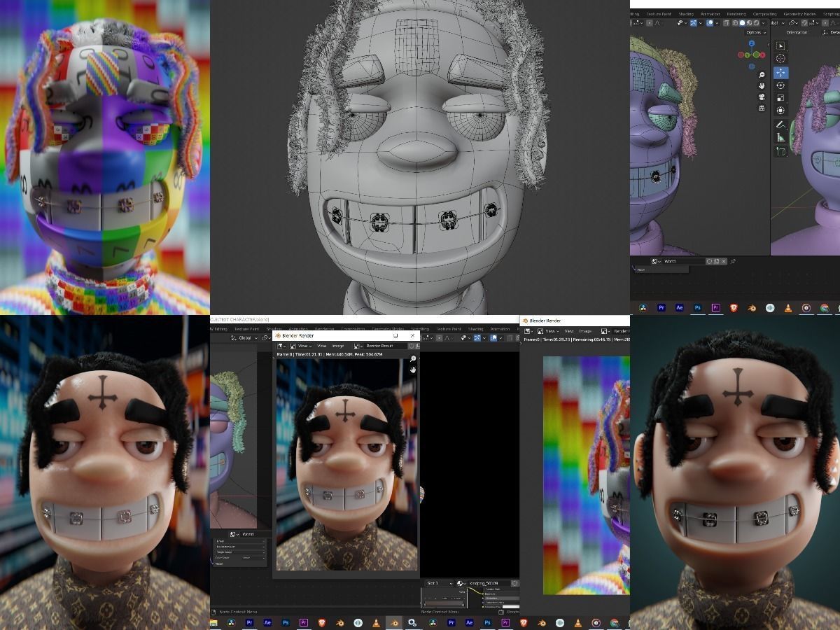Click the fake-user shield next to Render Result

click(410, 346)
